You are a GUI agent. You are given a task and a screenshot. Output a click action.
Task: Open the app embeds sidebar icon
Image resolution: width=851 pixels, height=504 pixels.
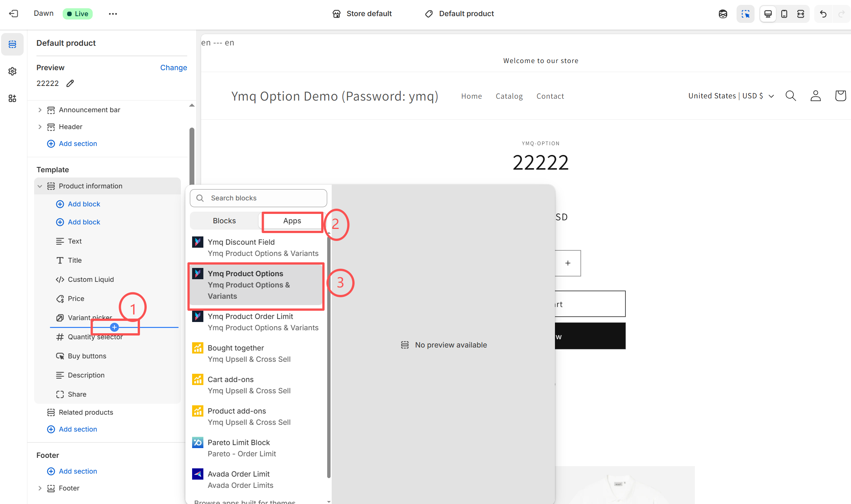coord(12,98)
